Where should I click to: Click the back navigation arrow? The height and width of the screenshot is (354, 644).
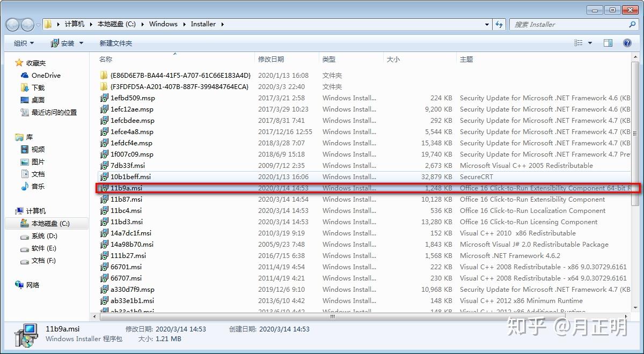coord(12,24)
